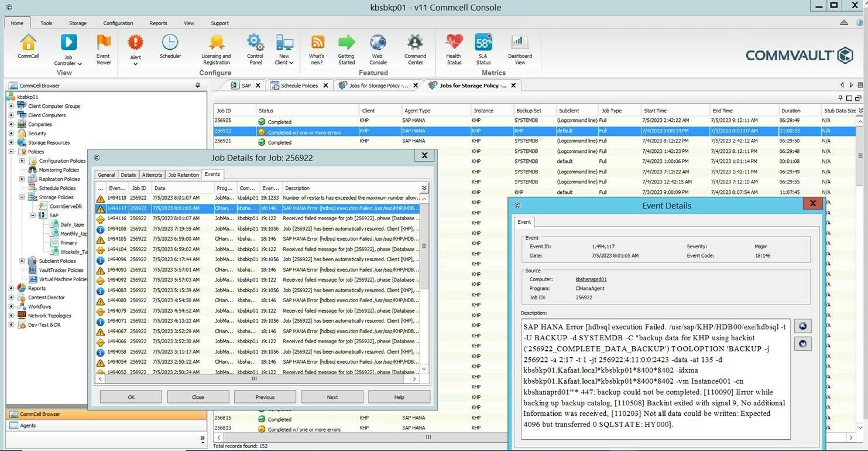Expand the Subclient Policies node
This screenshot has height=451, width=868.
[x=22, y=261]
